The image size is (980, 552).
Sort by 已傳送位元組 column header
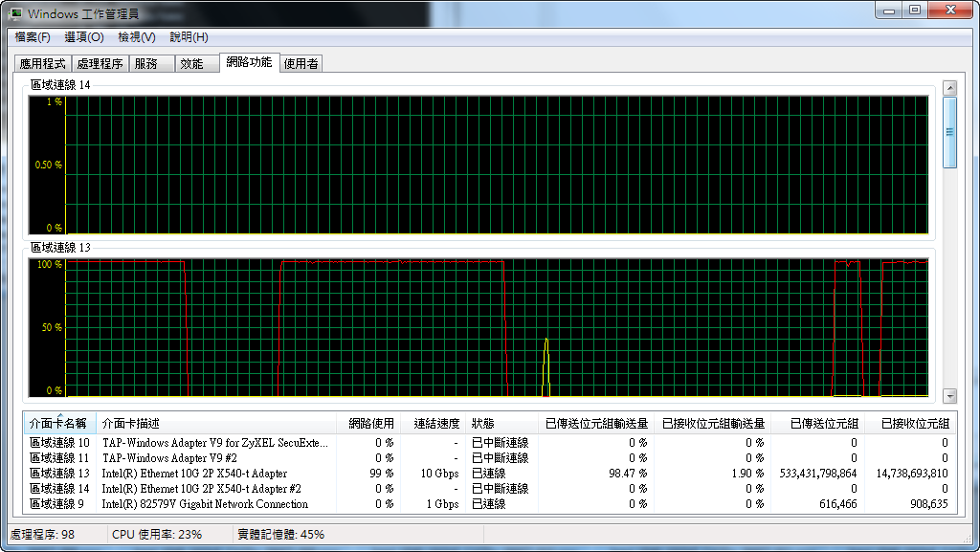click(817, 424)
